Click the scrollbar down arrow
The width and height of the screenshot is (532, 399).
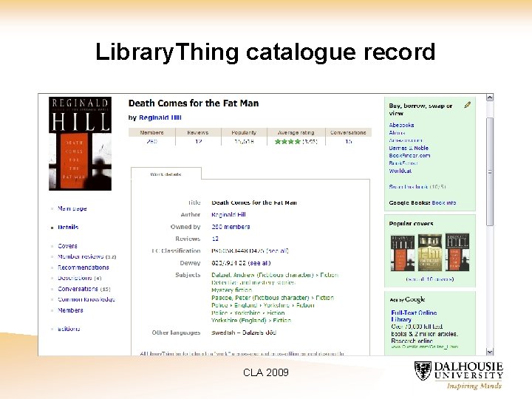490,352
